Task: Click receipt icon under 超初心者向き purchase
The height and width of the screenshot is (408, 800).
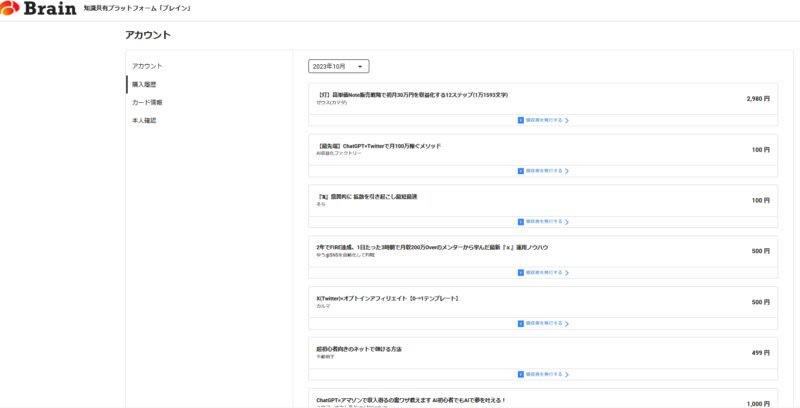Action: point(521,374)
